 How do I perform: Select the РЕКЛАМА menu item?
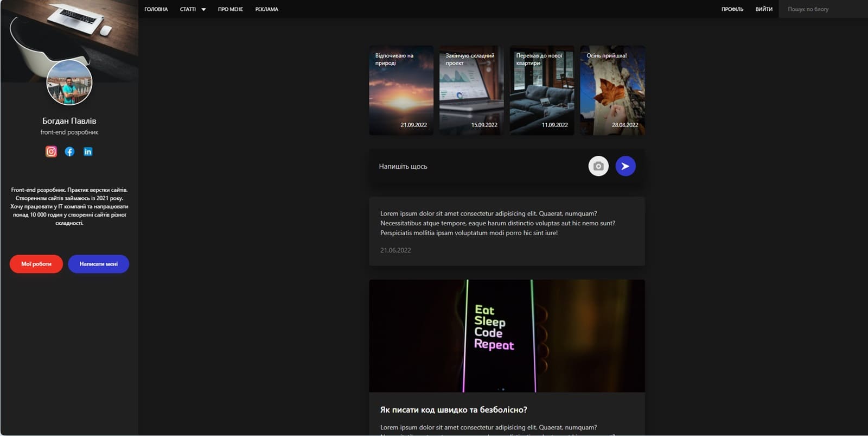click(266, 9)
